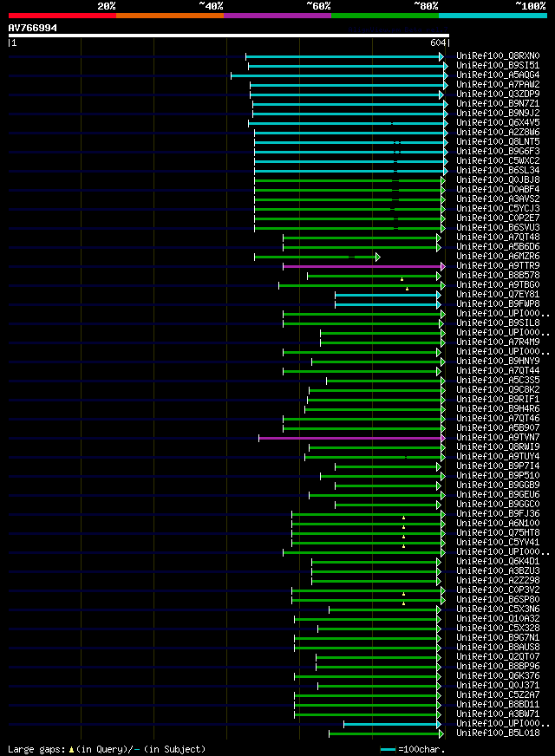Click the purple alignment bar of A9TTR9
This screenshot has width=555, height=756.
tap(364, 266)
